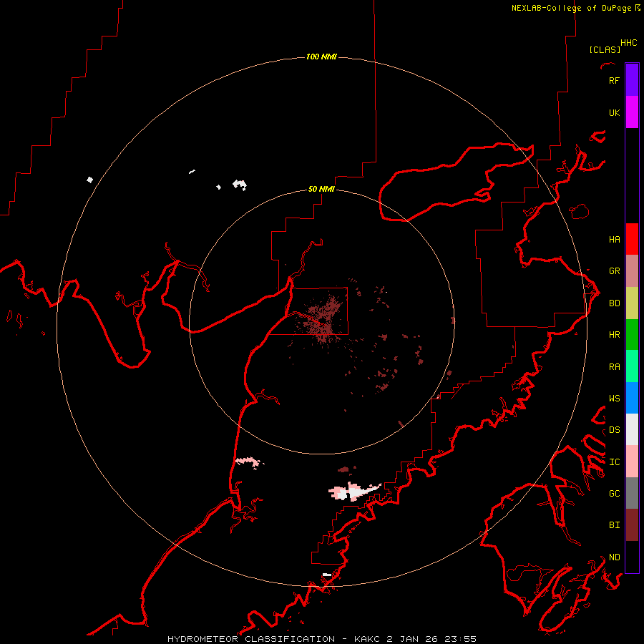
Task: Click the white-and-pink dry snow echo south of radar
Action: pos(354,491)
